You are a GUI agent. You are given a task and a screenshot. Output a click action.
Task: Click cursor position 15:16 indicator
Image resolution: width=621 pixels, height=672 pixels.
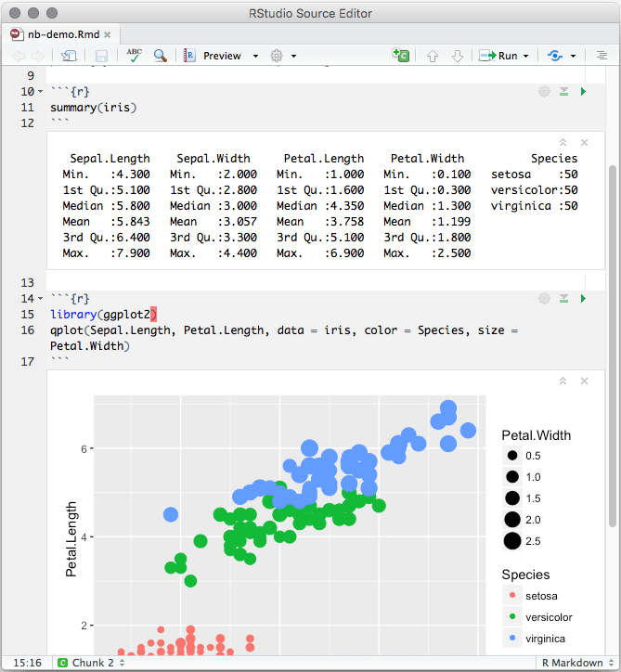pos(28,663)
